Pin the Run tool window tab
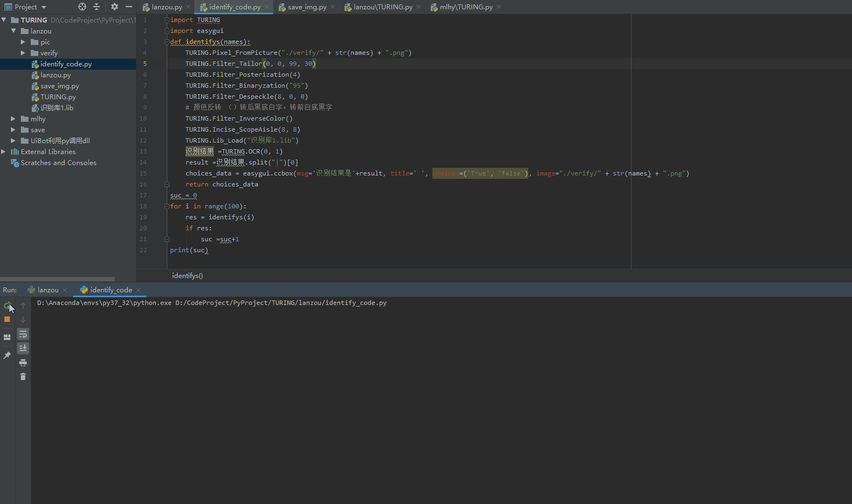This screenshot has width=852, height=504. 7,355
